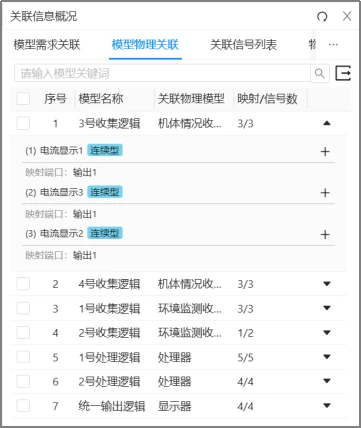Click the search magnifier icon
This screenshot has height=428, width=361.
(x=320, y=73)
